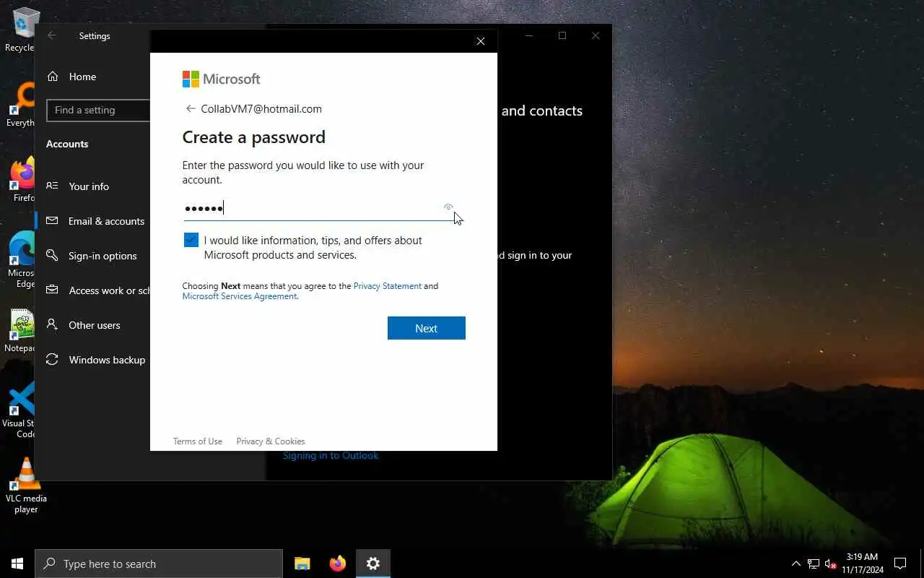
Task: Click the network tray icon
Action: 814,564
